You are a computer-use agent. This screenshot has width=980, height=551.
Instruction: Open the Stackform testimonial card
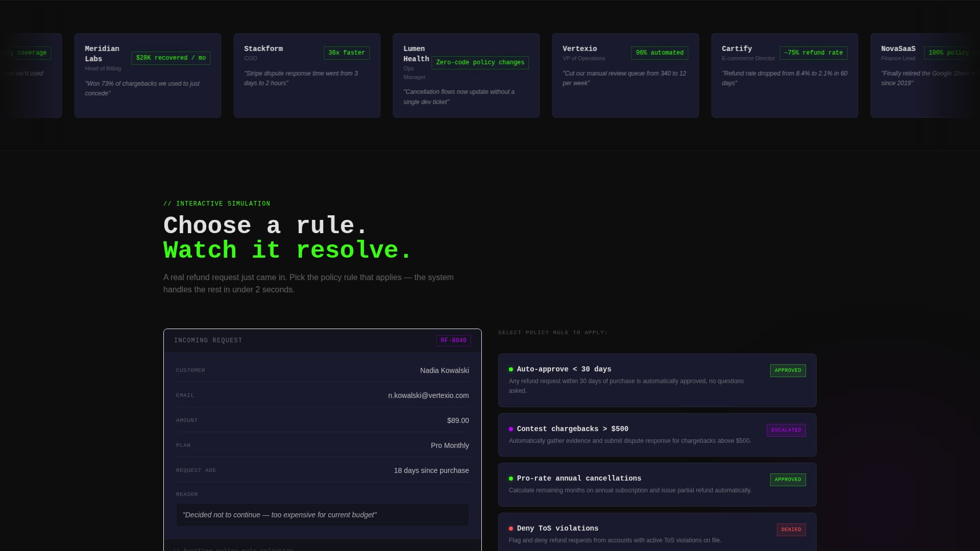[307, 76]
